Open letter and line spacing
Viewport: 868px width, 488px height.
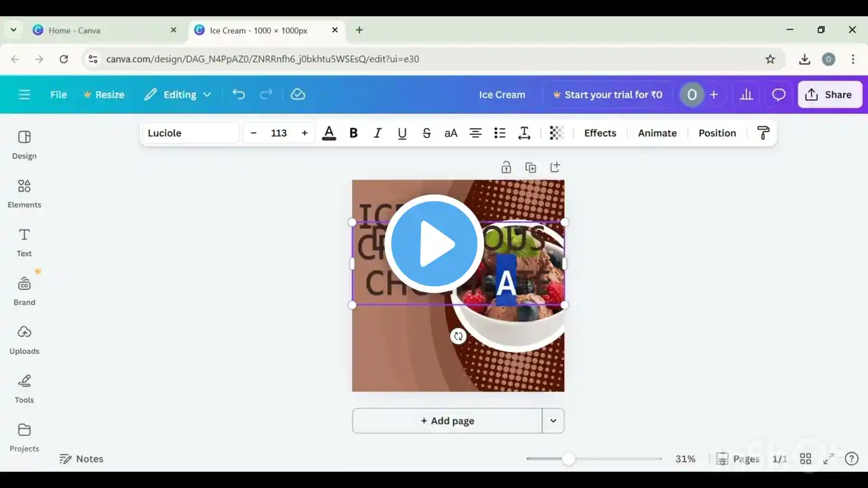(524, 133)
